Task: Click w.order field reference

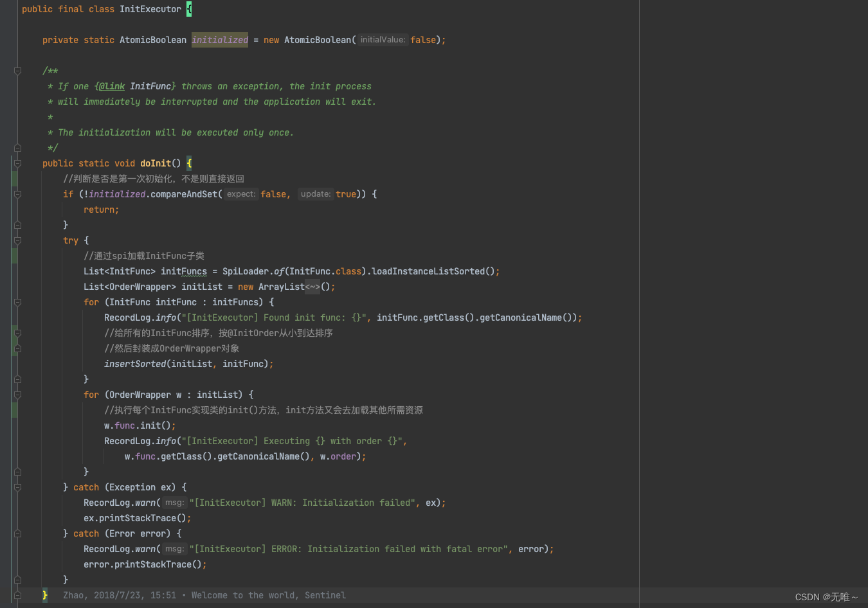Action: tap(338, 456)
